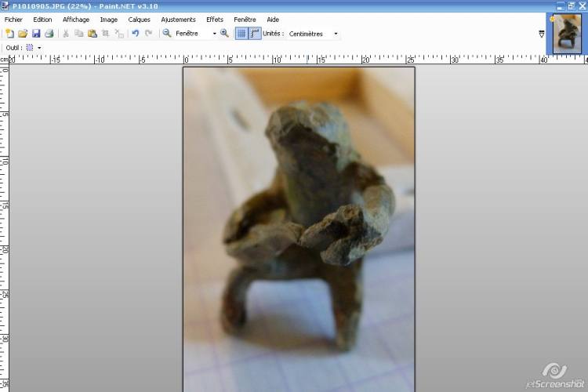Click the New file icon

(x=9, y=34)
